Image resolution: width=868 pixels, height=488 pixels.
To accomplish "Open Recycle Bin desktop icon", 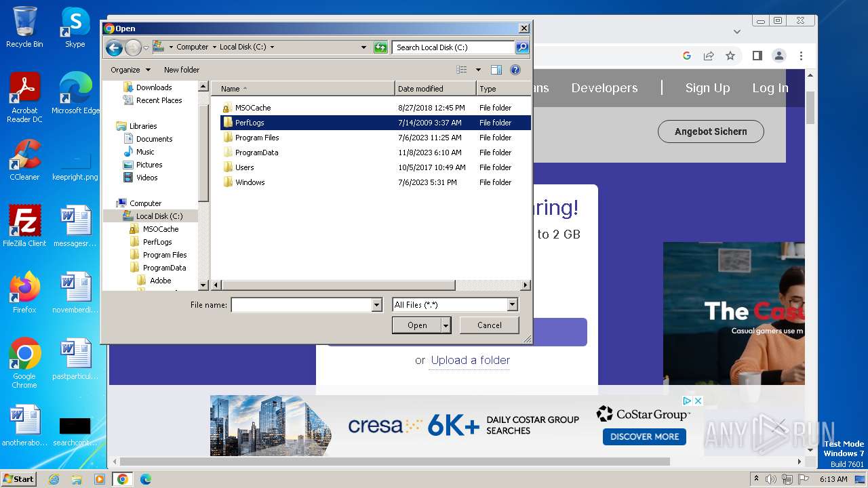I will tap(24, 27).
